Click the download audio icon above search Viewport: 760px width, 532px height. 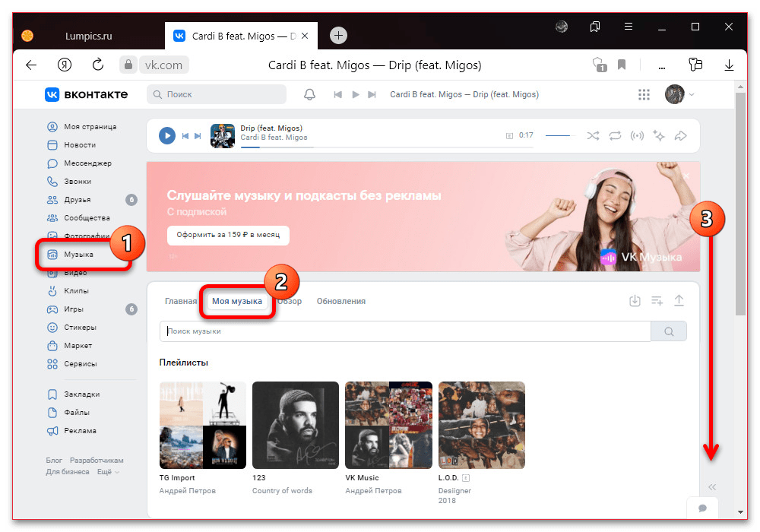coord(635,301)
